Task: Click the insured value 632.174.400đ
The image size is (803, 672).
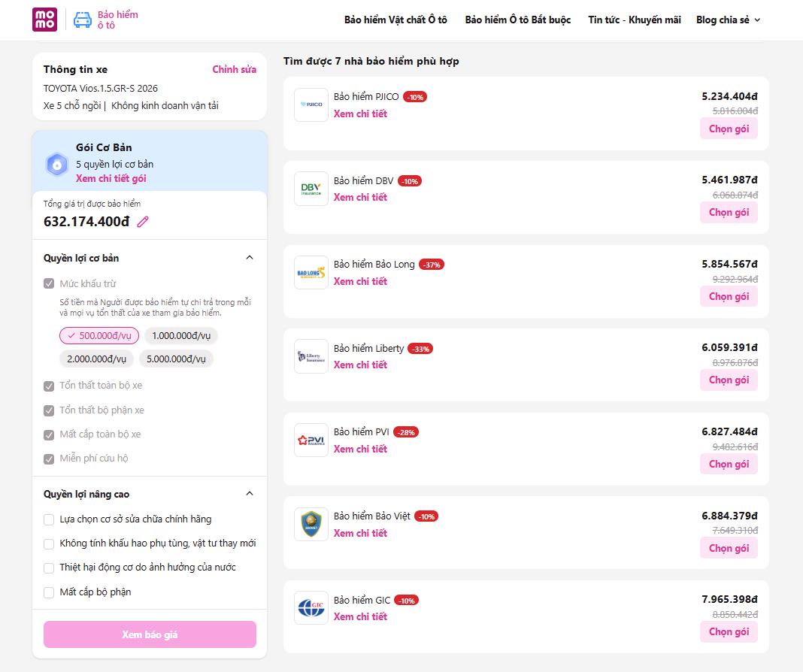Action: point(86,222)
